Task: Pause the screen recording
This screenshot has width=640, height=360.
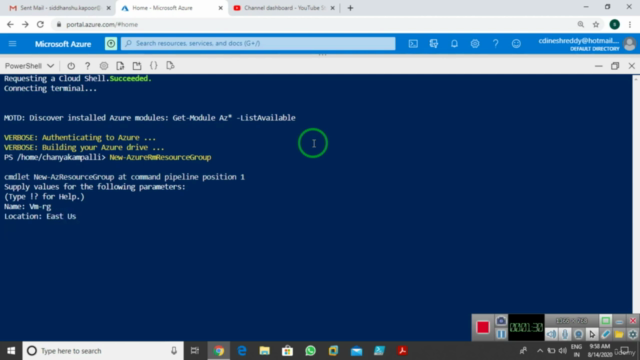Action: (x=501, y=334)
